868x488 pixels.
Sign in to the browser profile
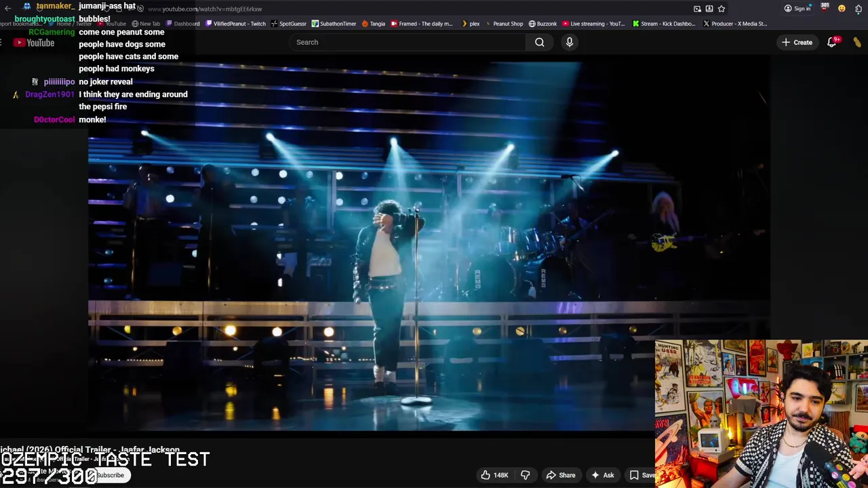click(797, 9)
